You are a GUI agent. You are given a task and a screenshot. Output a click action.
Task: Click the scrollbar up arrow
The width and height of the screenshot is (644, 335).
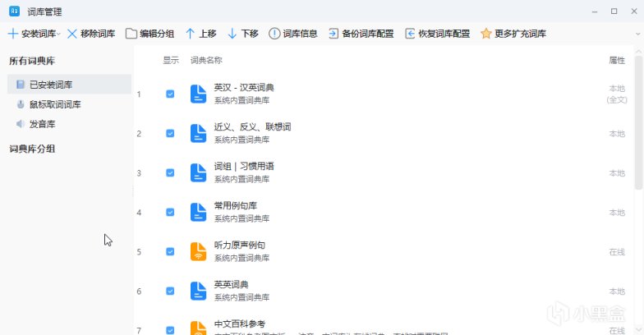point(638,51)
